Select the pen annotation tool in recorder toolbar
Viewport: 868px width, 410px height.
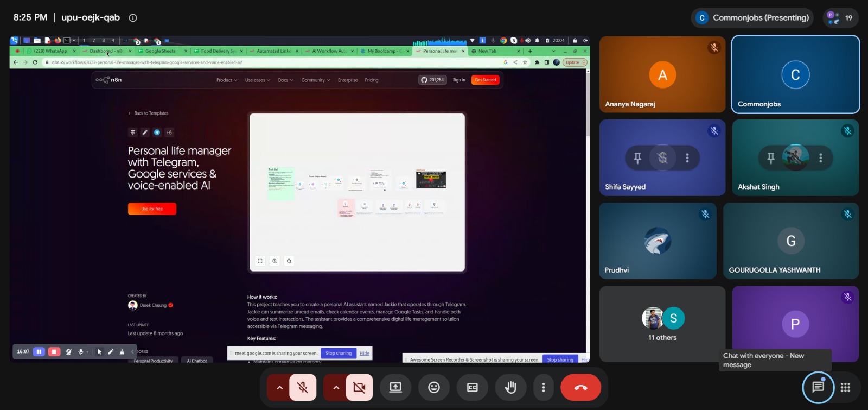pos(111,351)
